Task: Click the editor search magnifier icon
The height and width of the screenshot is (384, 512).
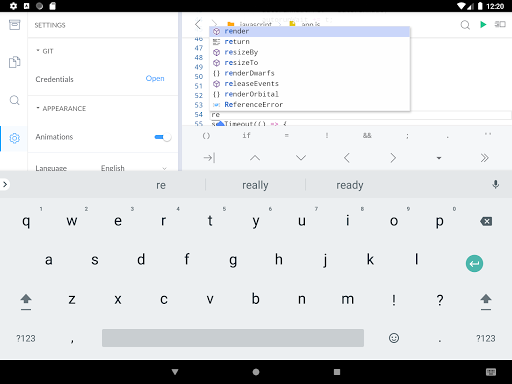Action: pyautogui.click(x=465, y=25)
